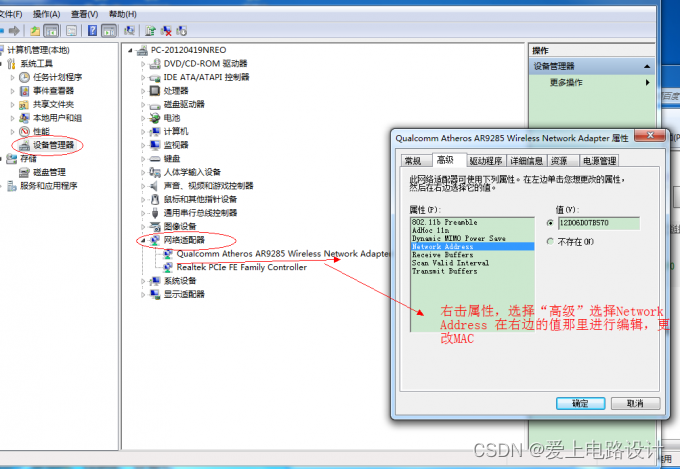This screenshot has width=680, height=469.
Task: Expand the 共享文件夹 node in left tree
Action: tap(12, 104)
